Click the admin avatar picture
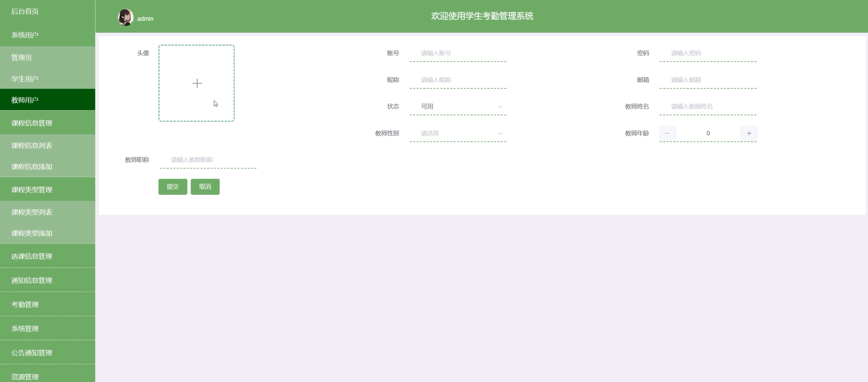868x382 pixels. tap(125, 17)
